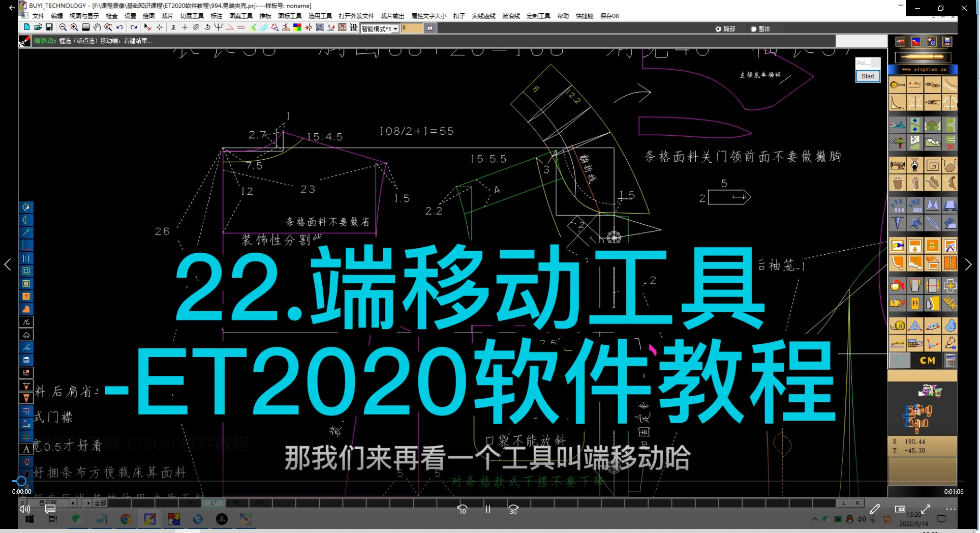The height and width of the screenshot is (533, 980).
Task: Click the Chrome icon on taskbar
Action: (x=126, y=519)
